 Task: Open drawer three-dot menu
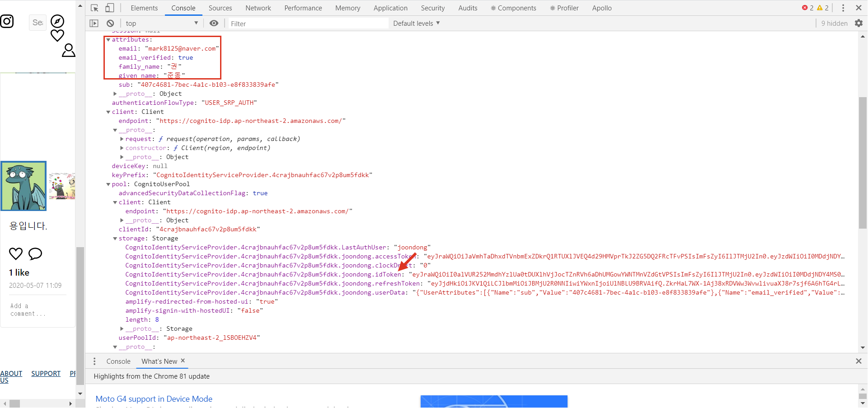point(94,361)
